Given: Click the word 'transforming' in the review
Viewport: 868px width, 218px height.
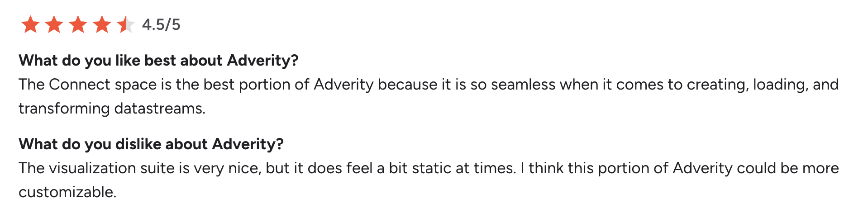Looking at the screenshot, I should pos(64,109).
